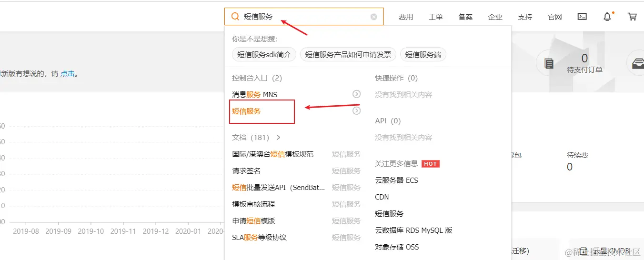The height and width of the screenshot is (260, 644).
Task: Click the HOT badge
Action: tap(430, 164)
